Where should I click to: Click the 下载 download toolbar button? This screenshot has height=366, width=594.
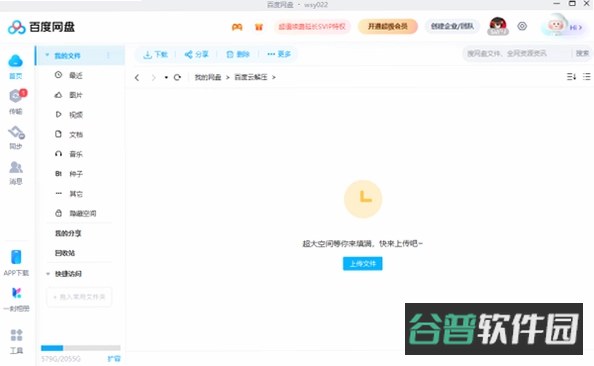155,54
